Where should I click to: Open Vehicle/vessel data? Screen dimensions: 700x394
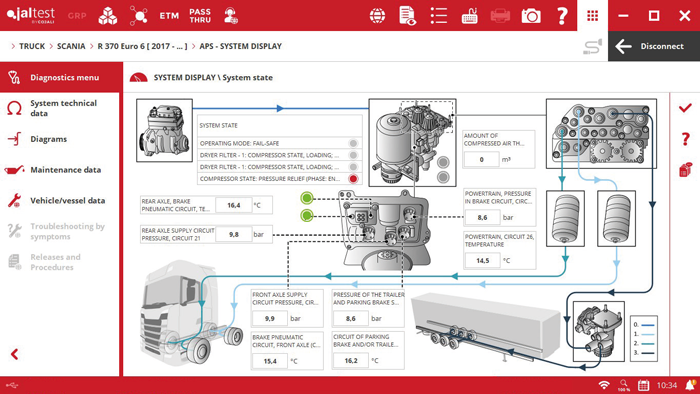point(60,201)
